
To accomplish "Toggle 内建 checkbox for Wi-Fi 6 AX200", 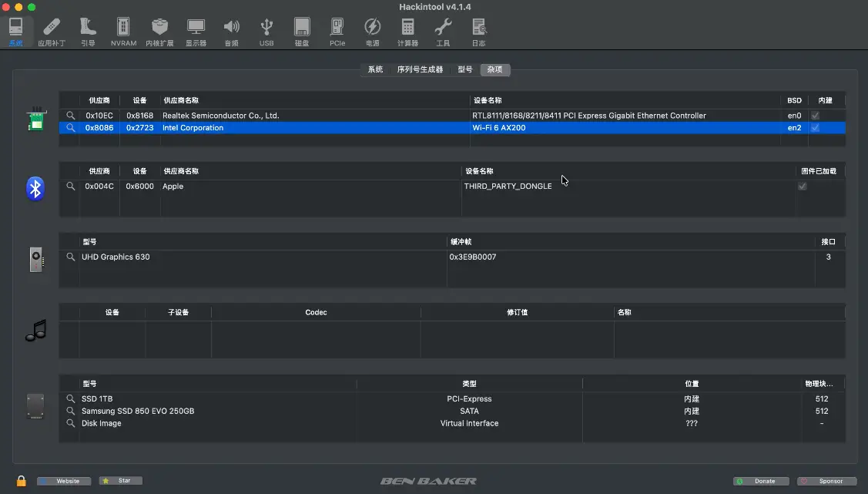I will click(815, 128).
